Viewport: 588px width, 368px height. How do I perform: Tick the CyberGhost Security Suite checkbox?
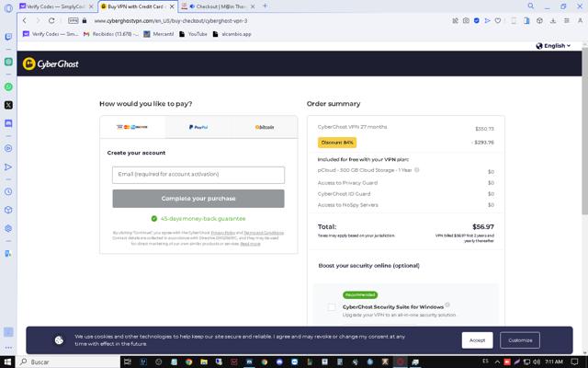(x=332, y=307)
